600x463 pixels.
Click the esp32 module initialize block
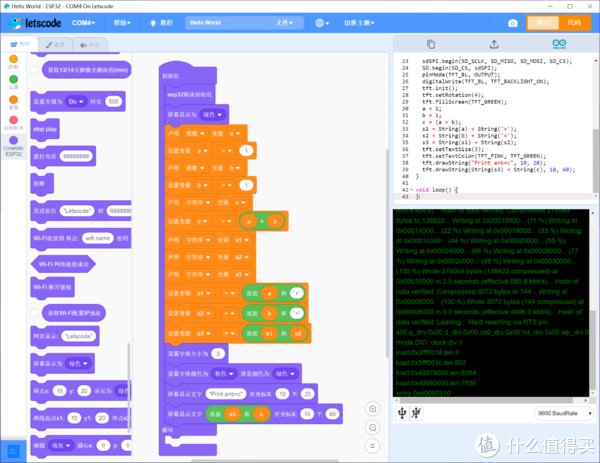[x=189, y=94]
